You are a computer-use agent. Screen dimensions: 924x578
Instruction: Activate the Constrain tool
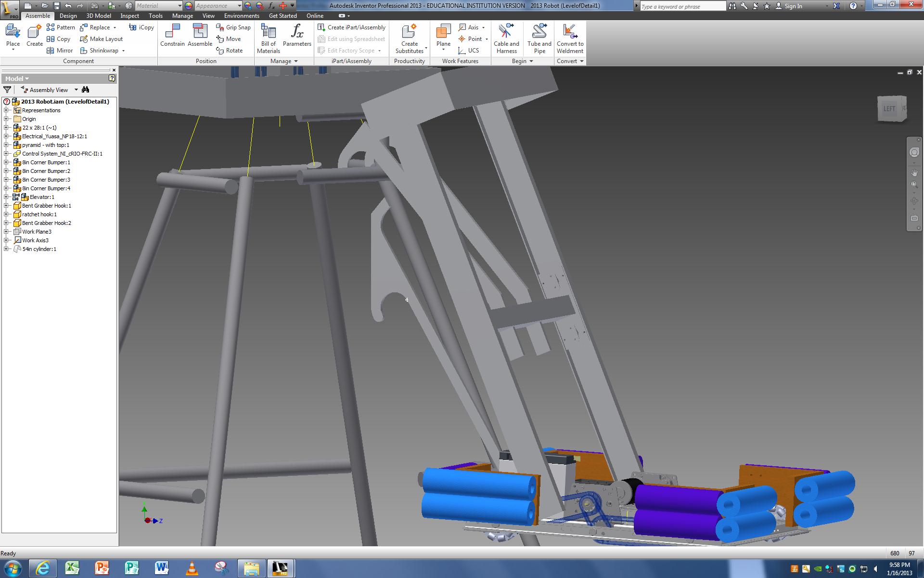point(172,36)
